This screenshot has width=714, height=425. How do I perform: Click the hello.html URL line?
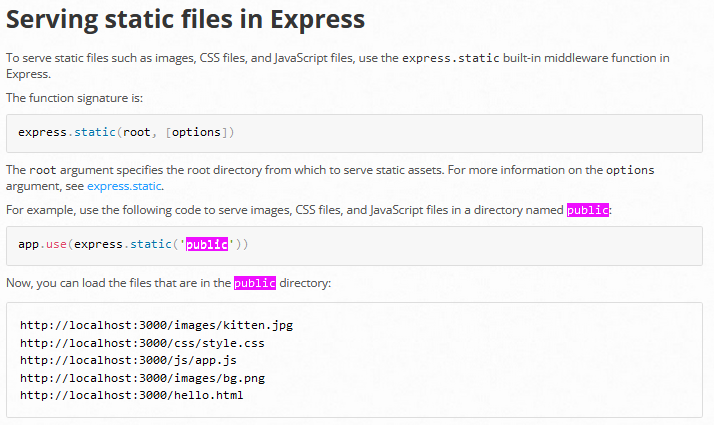[x=132, y=395]
